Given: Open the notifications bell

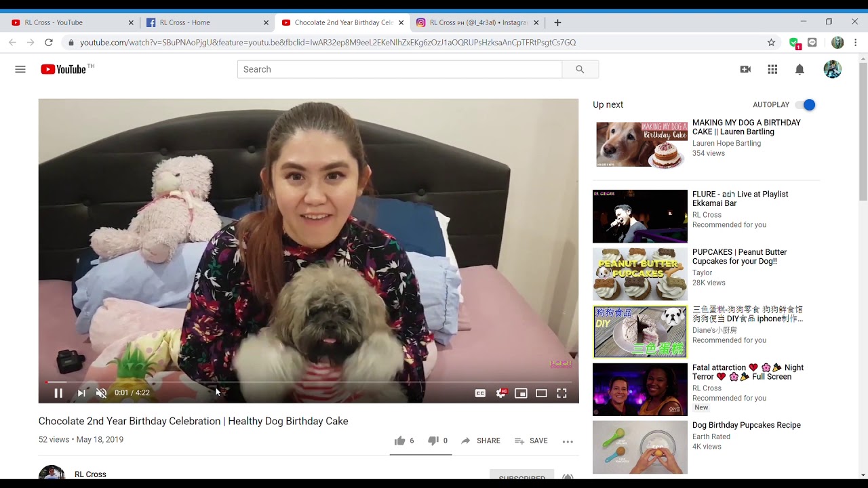Looking at the screenshot, I should point(800,69).
